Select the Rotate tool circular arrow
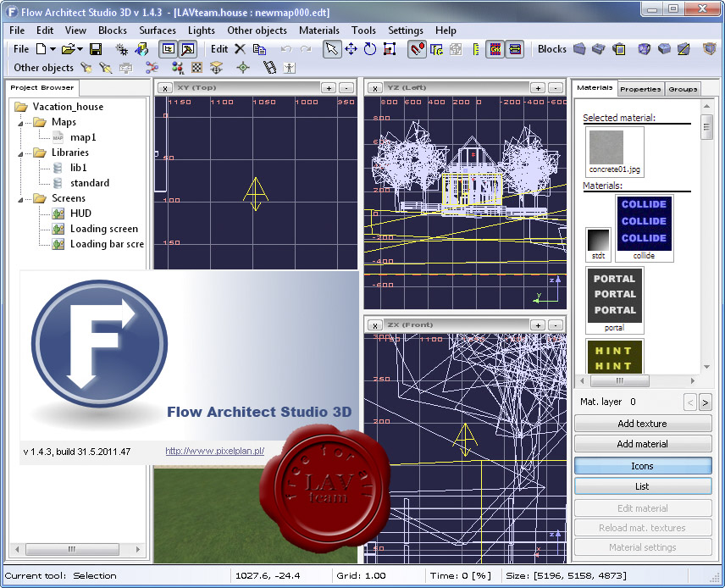The width and height of the screenshot is (725, 588). (370, 49)
